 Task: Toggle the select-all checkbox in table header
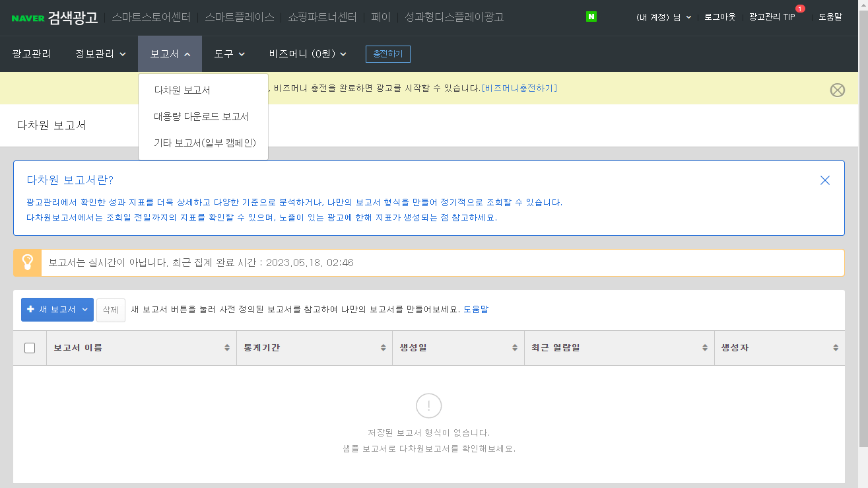tap(30, 348)
